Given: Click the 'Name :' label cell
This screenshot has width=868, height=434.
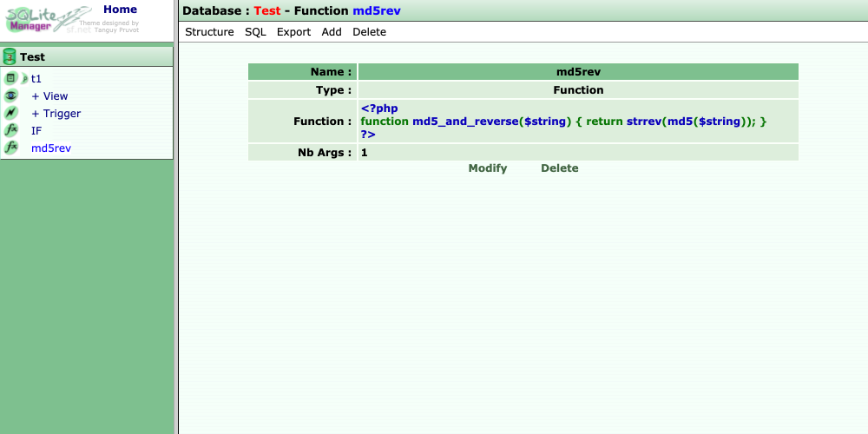Looking at the screenshot, I should pyautogui.click(x=302, y=72).
